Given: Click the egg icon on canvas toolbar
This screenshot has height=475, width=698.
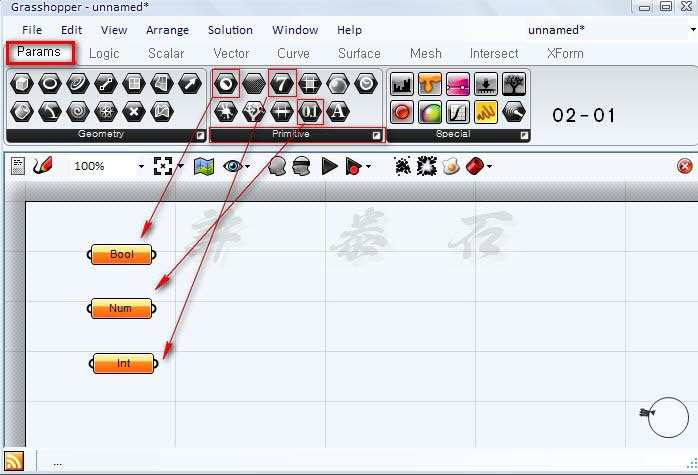Looking at the screenshot, I should coord(450,166).
